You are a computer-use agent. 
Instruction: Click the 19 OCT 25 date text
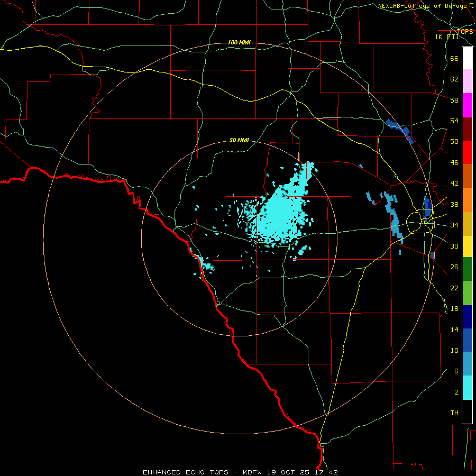coord(288,472)
